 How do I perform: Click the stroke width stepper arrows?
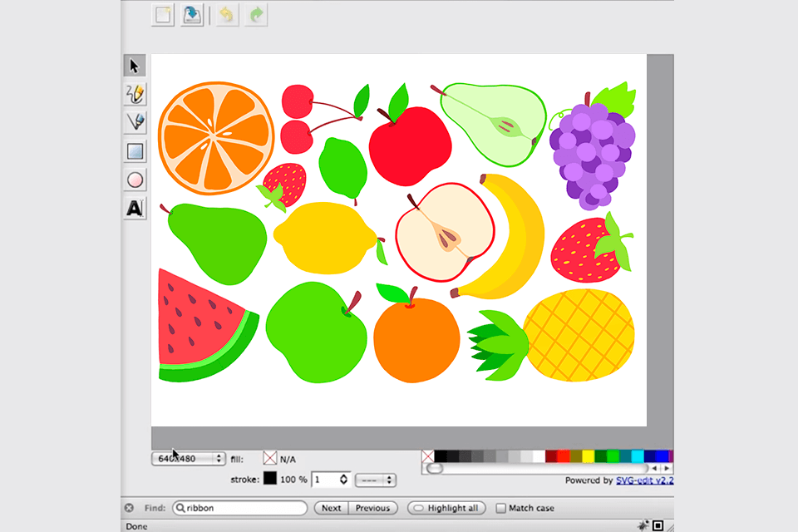coord(343,480)
